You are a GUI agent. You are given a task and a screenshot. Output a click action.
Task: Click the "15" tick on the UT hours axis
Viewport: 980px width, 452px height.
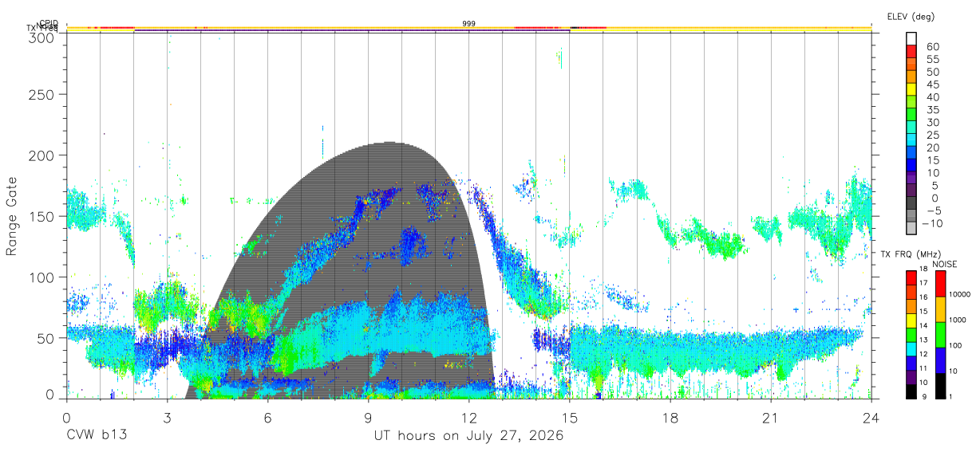570,418
